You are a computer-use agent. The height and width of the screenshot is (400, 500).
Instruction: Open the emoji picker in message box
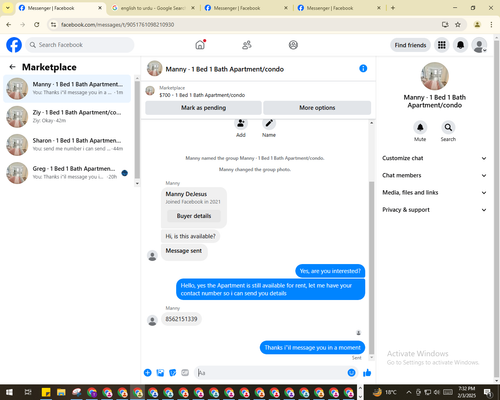[x=351, y=373]
